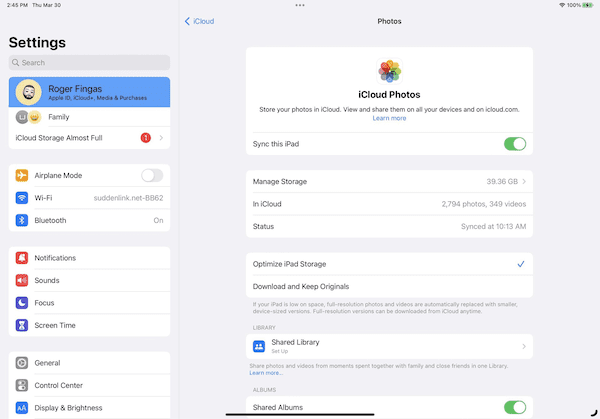This screenshot has width=600, height=419.
Task: Tap the Thu Mar 30 date
Action: pos(47,5)
